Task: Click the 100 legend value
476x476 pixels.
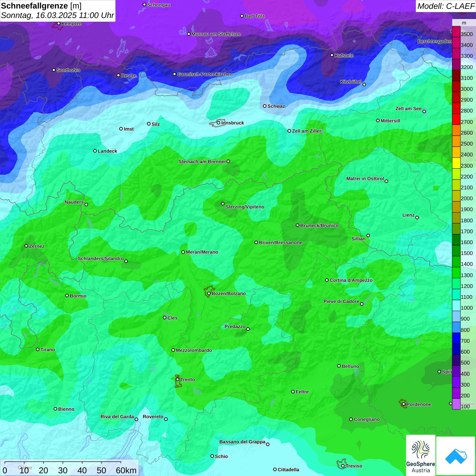Action: [x=465, y=407]
